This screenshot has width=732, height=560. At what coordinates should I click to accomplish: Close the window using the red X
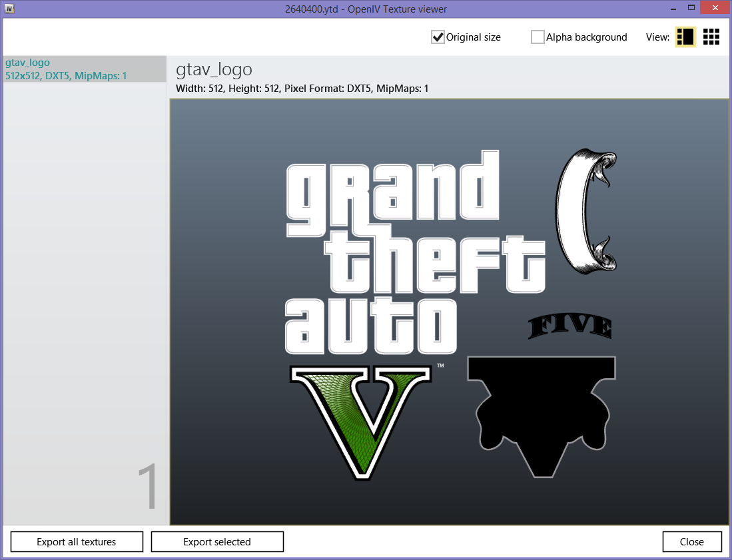pyautogui.click(x=715, y=8)
